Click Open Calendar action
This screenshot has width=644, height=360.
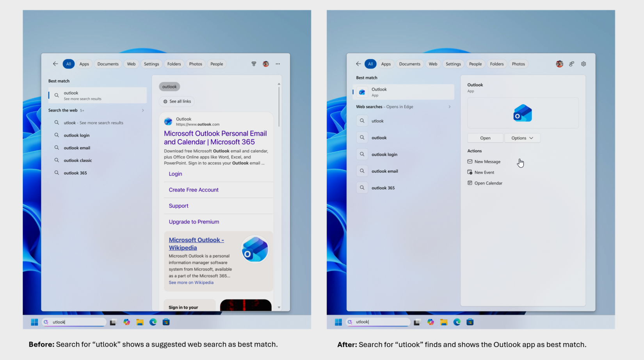coord(485,183)
